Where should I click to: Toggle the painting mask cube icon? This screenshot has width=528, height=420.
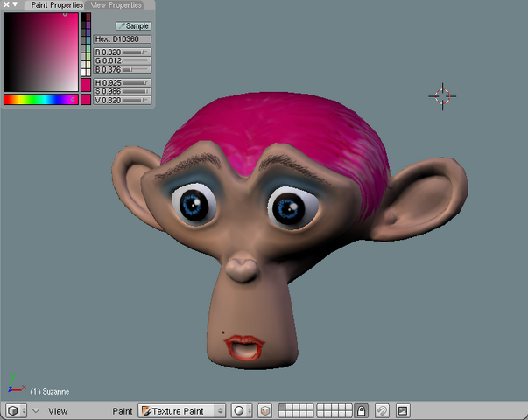click(x=265, y=411)
